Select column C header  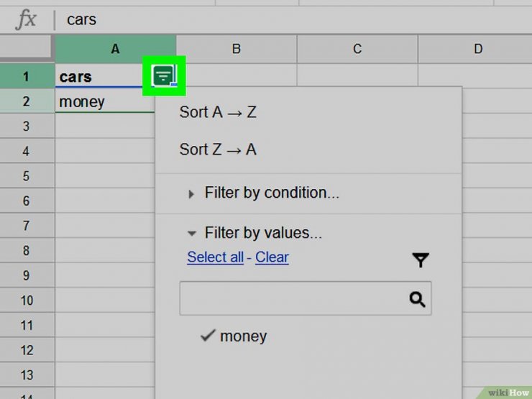click(357, 49)
